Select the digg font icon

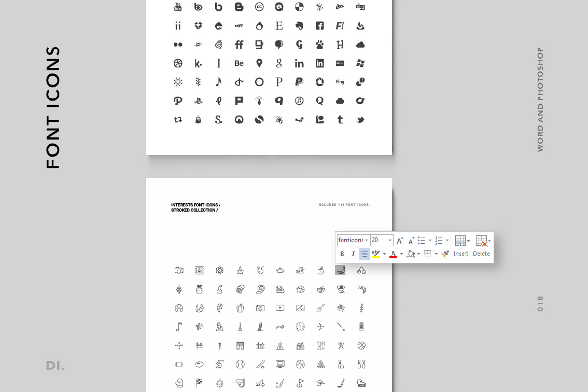(x=360, y=7)
